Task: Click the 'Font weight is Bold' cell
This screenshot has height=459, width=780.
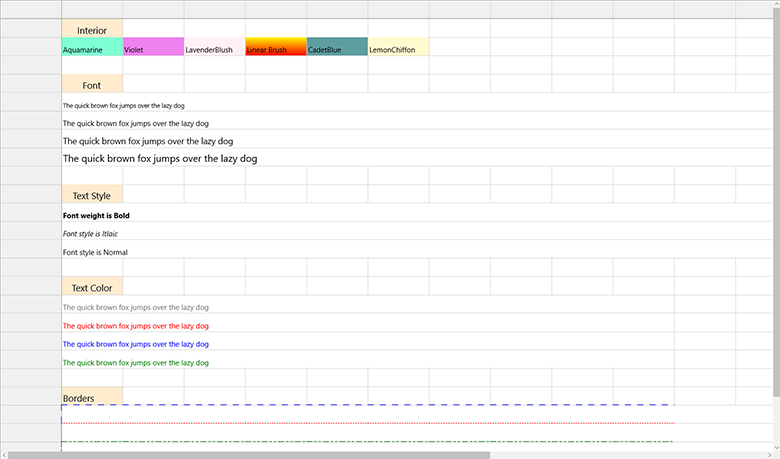Action: (x=97, y=215)
